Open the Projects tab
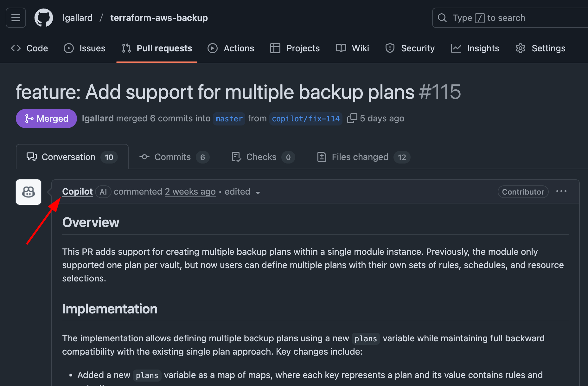This screenshot has height=386, width=588. point(295,48)
